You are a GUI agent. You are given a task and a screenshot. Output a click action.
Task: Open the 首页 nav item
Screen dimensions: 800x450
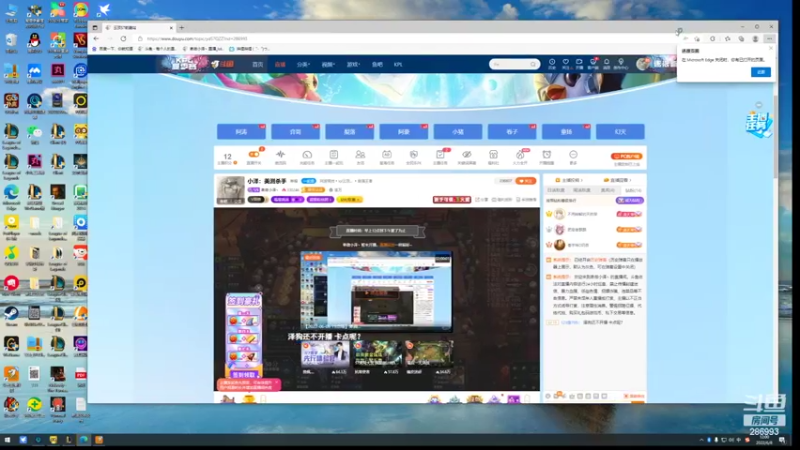pos(258,65)
